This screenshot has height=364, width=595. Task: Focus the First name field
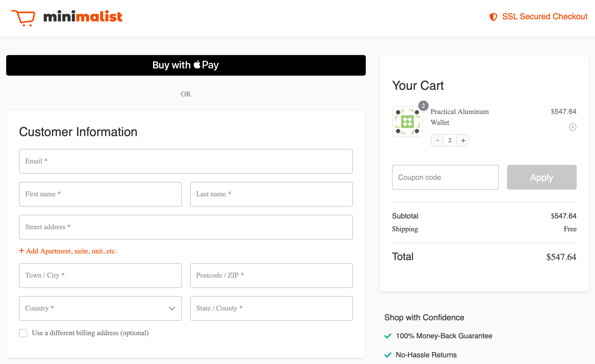100,194
